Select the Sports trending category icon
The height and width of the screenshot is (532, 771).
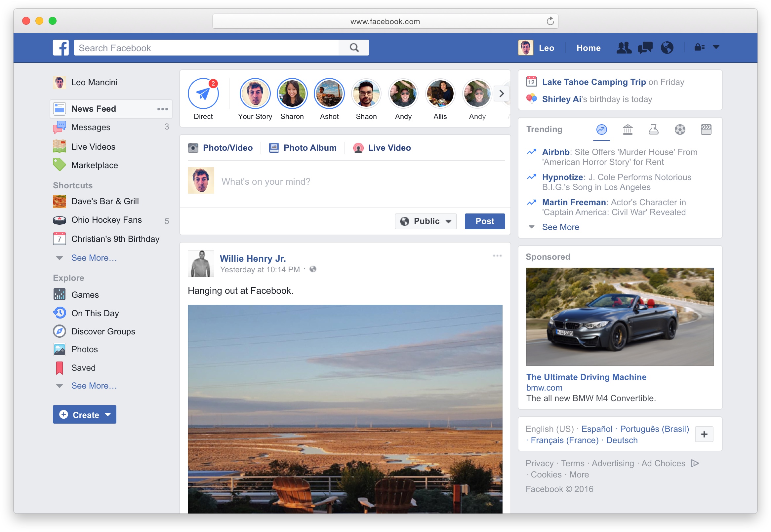click(680, 129)
